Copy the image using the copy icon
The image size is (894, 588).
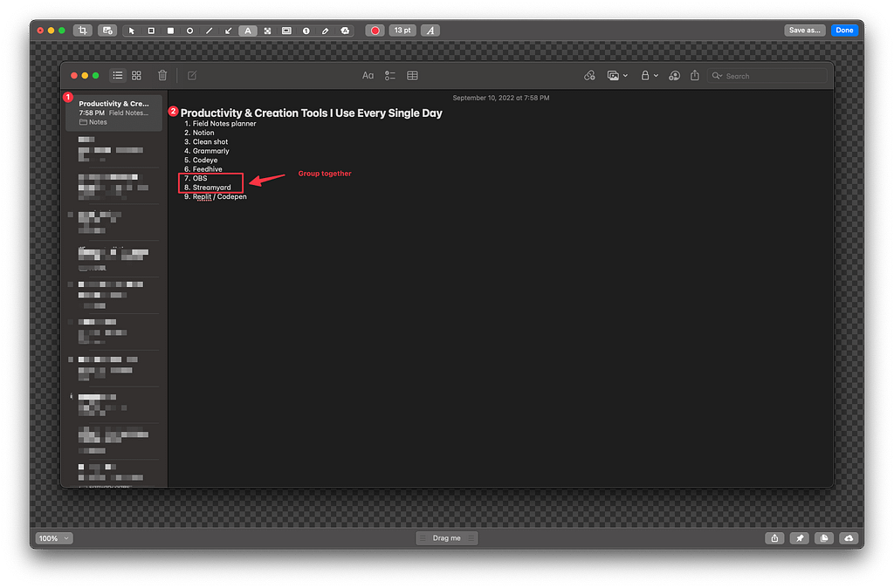(x=824, y=538)
